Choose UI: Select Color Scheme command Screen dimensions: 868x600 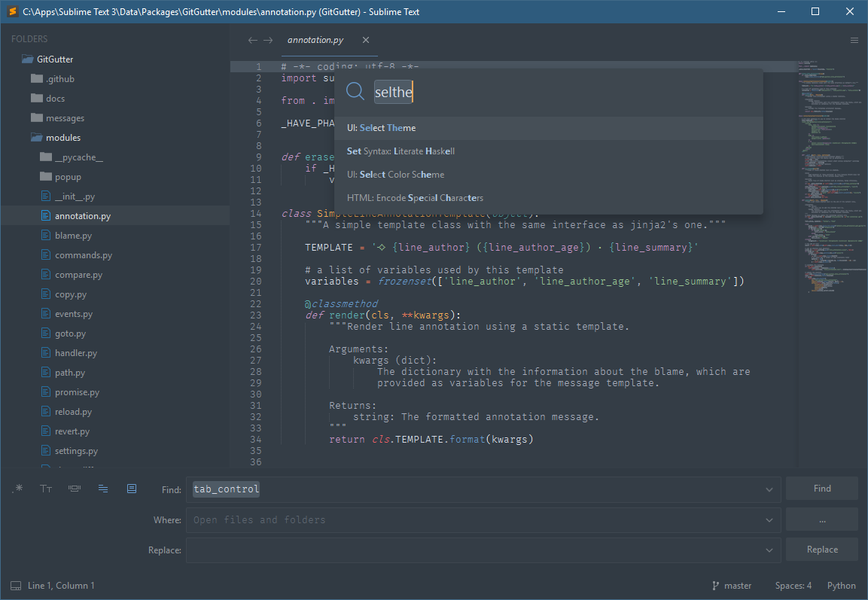tap(549, 175)
